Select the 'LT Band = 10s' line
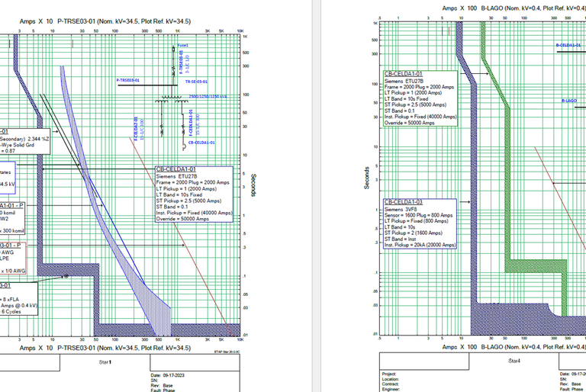This screenshot has width=586, height=392. 400,227
